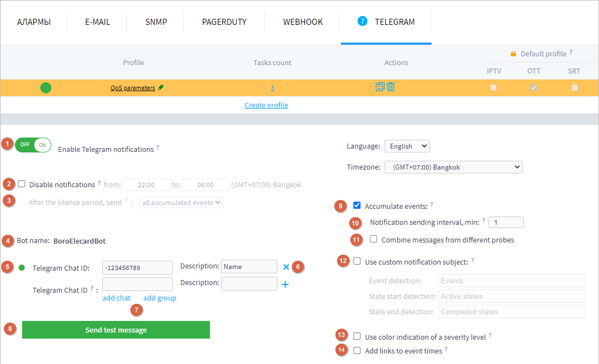Click the blue help icon on Telegram tab
The height and width of the screenshot is (364, 599).
[x=362, y=22]
